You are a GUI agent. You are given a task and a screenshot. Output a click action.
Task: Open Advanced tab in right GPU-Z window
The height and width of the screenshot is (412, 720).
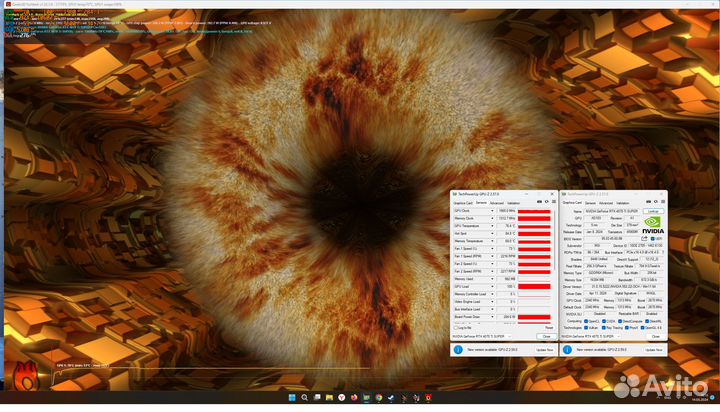point(606,203)
